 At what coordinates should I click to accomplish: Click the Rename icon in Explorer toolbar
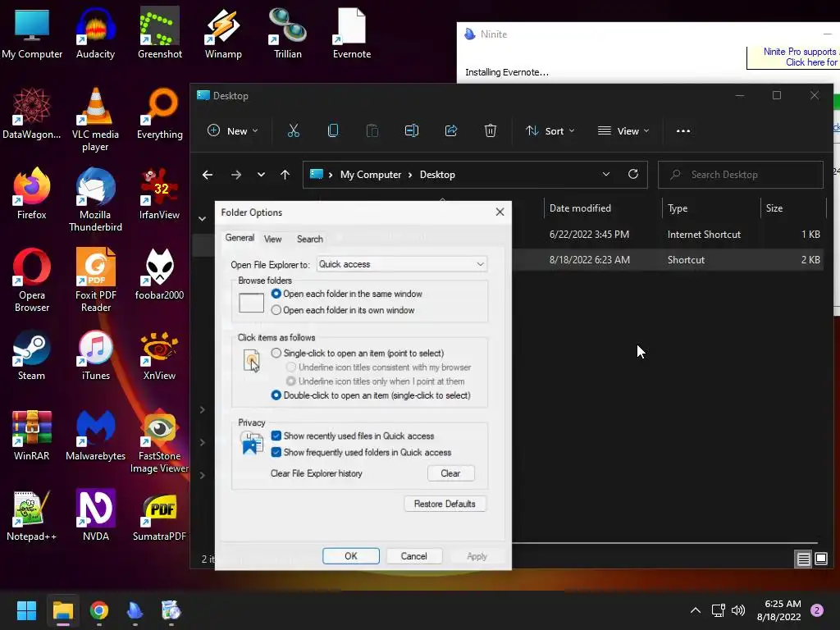tap(412, 130)
